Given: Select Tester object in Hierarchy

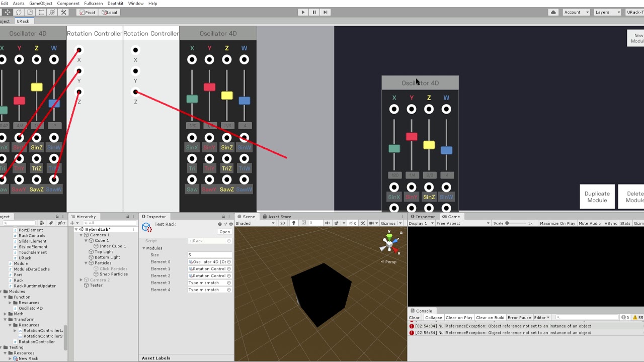Looking at the screenshot, I should pyautogui.click(x=96, y=286).
